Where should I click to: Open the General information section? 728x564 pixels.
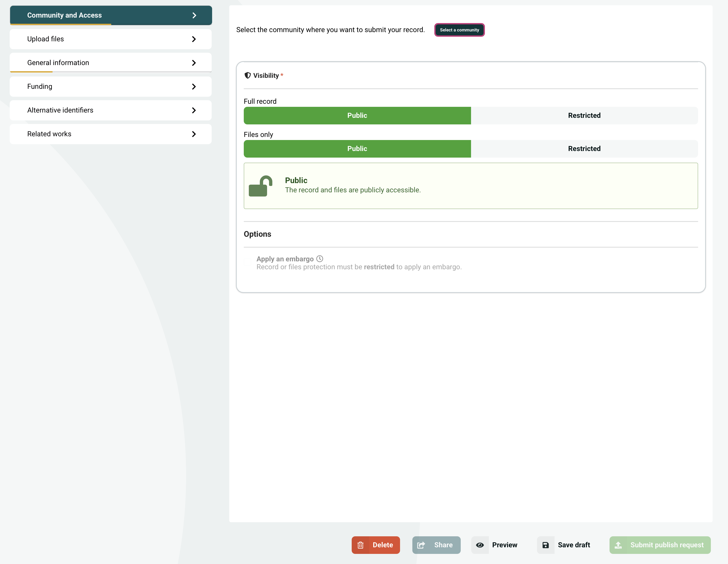tap(111, 63)
